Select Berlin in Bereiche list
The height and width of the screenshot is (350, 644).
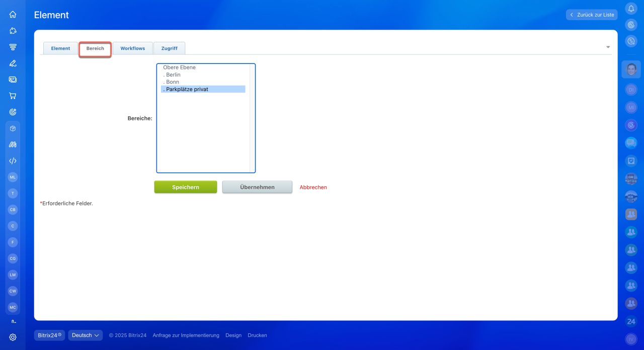(x=203, y=75)
